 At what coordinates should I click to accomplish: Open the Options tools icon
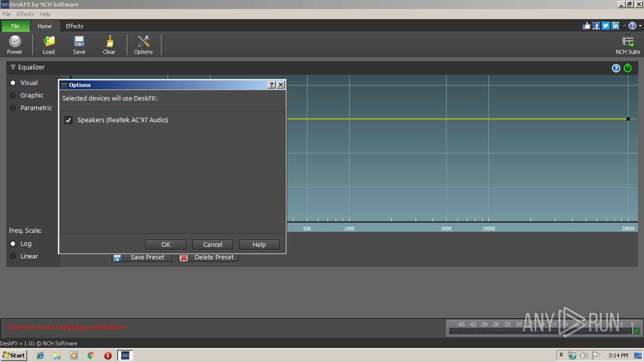(143, 41)
